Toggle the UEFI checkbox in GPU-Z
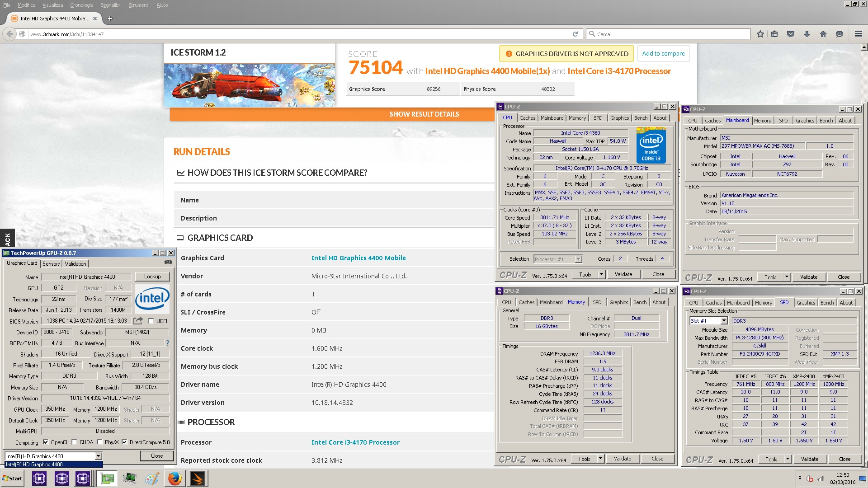The height and width of the screenshot is (488, 868). (x=151, y=321)
